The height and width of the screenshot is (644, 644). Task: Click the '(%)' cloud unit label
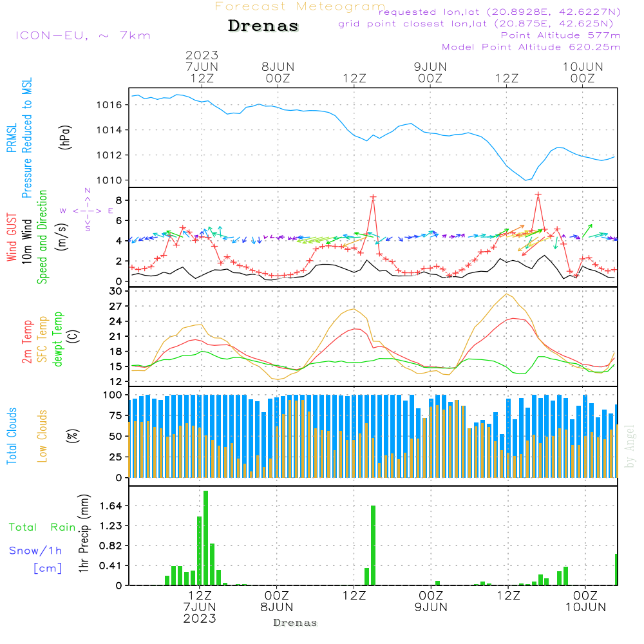tap(72, 436)
